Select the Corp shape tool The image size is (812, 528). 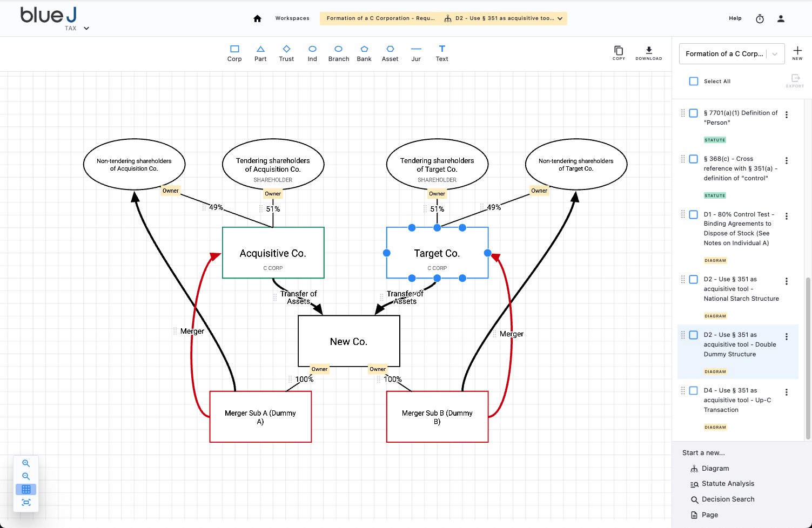[234, 52]
